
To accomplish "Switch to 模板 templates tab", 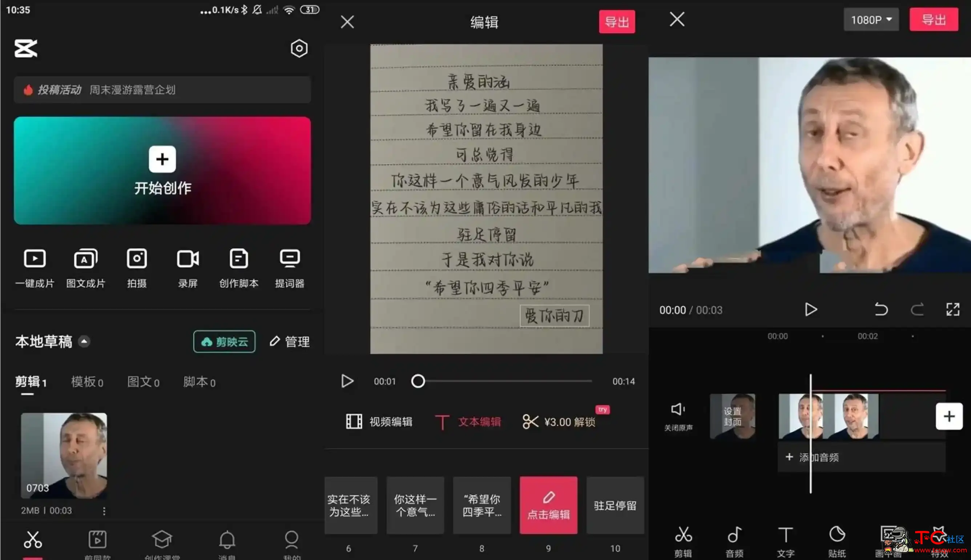I will click(86, 381).
